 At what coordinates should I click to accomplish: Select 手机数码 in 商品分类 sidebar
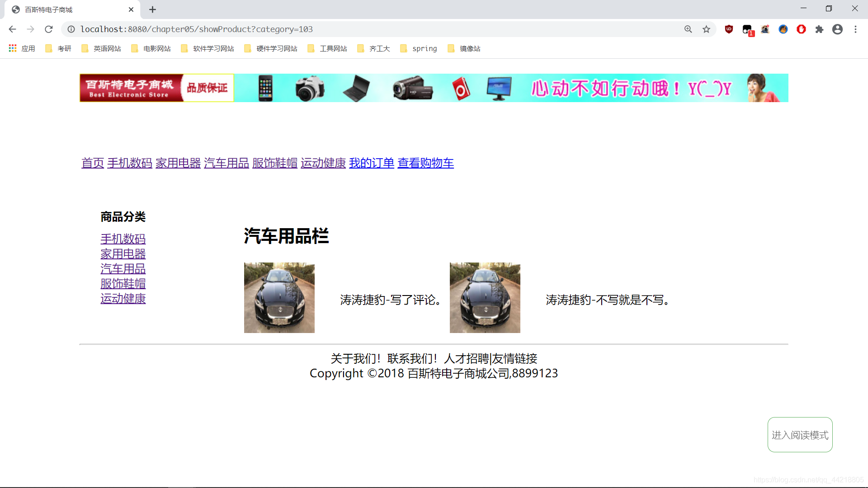pyautogui.click(x=123, y=239)
